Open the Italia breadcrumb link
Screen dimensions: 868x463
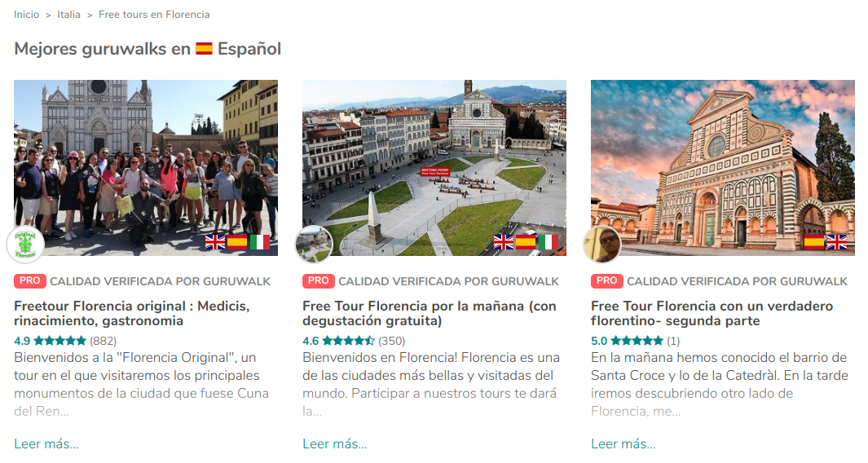click(68, 15)
